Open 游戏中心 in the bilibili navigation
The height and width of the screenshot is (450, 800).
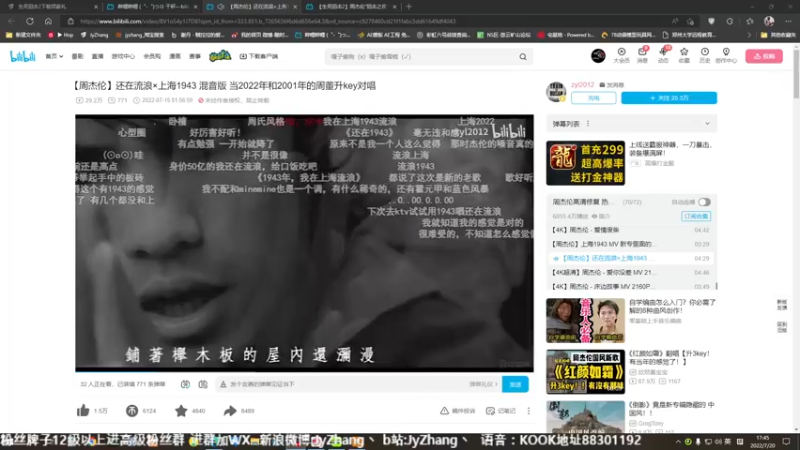(x=123, y=56)
